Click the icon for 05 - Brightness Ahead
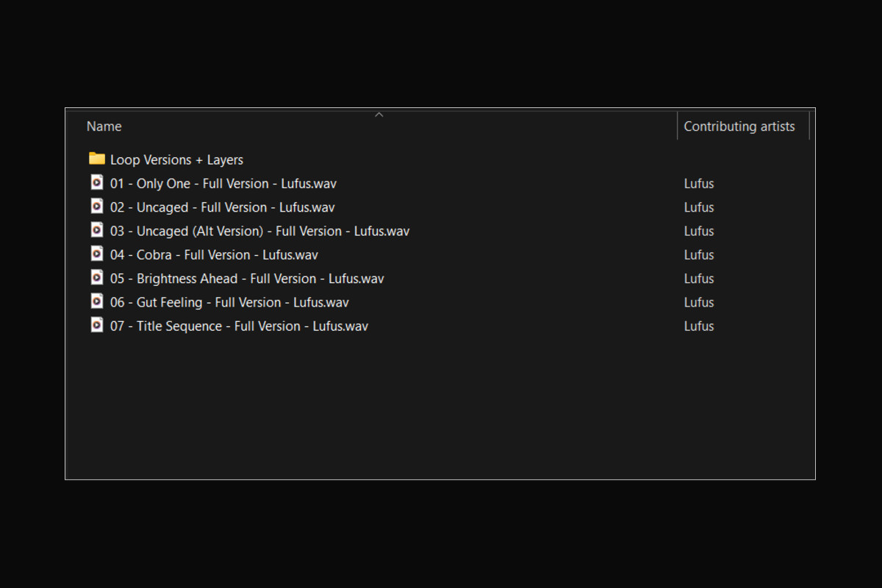This screenshot has width=882, height=588. click(97, 278)
